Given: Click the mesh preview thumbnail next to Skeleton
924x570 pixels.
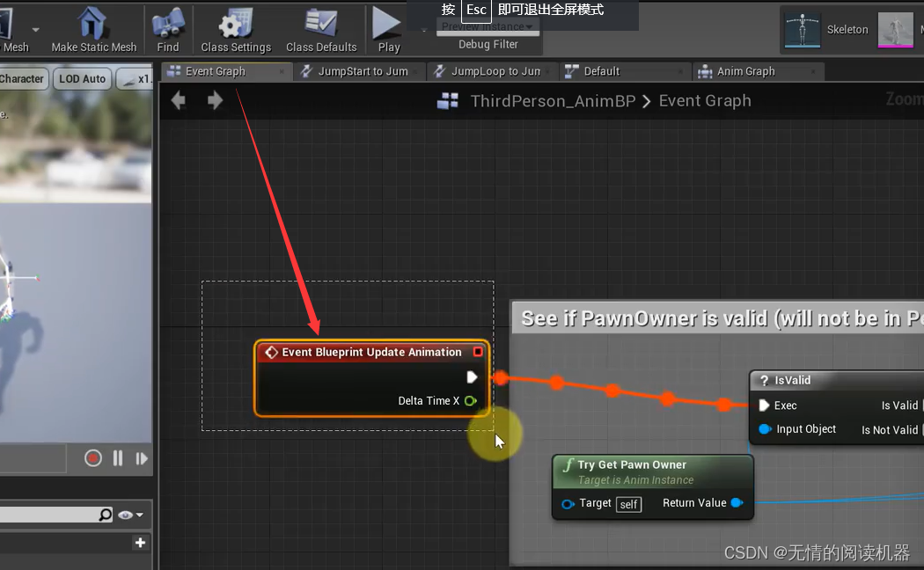Looking at the screenshot, I should pyautogui.click(x=895, y=29).
